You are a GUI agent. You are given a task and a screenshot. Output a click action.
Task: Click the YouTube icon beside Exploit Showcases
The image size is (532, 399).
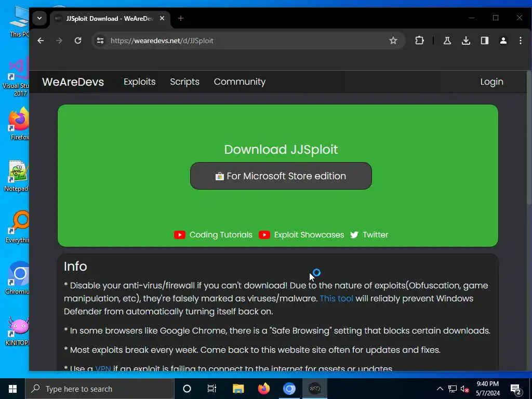pos(264,235)
